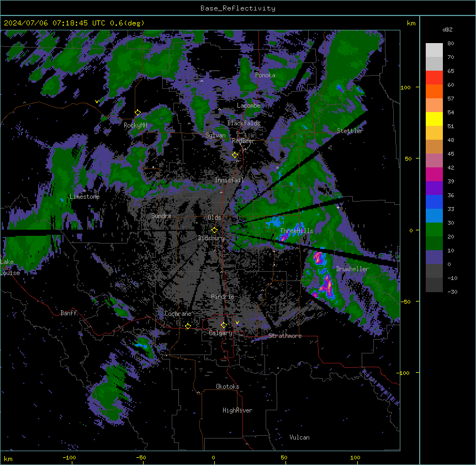Select the white 70-80 dBZ legend swatch
The image size is (476, 465).
pyautogui.click(x=434, y=50)
